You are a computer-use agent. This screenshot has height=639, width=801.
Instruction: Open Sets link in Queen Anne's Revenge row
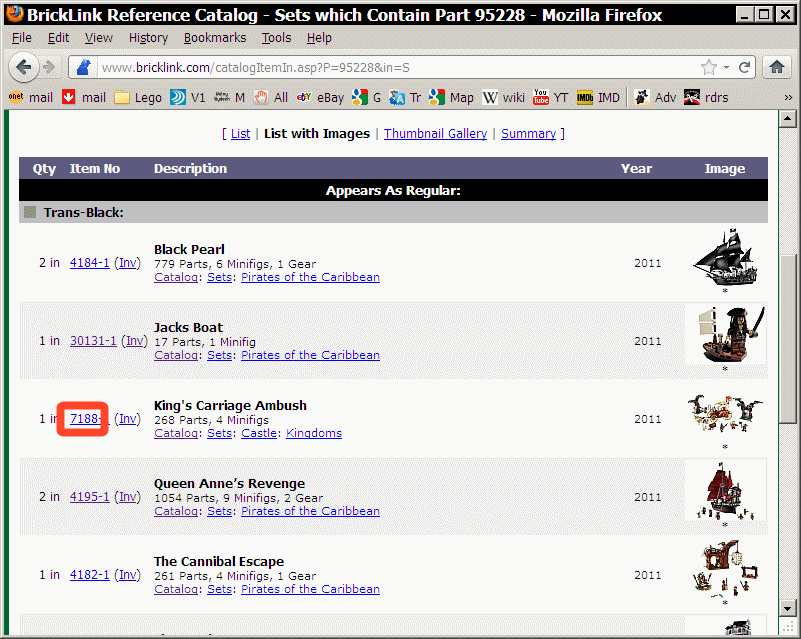click(219, 511)
